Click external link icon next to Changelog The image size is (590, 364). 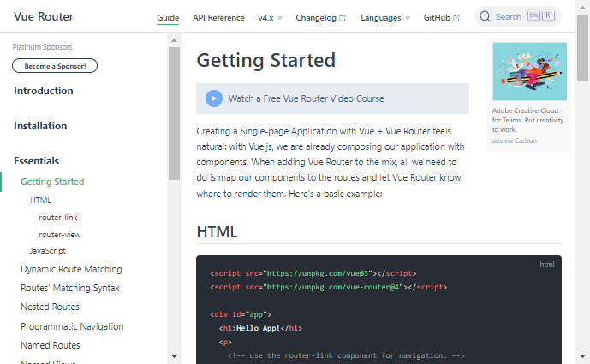pyautogui.click(x=343, y=18)
